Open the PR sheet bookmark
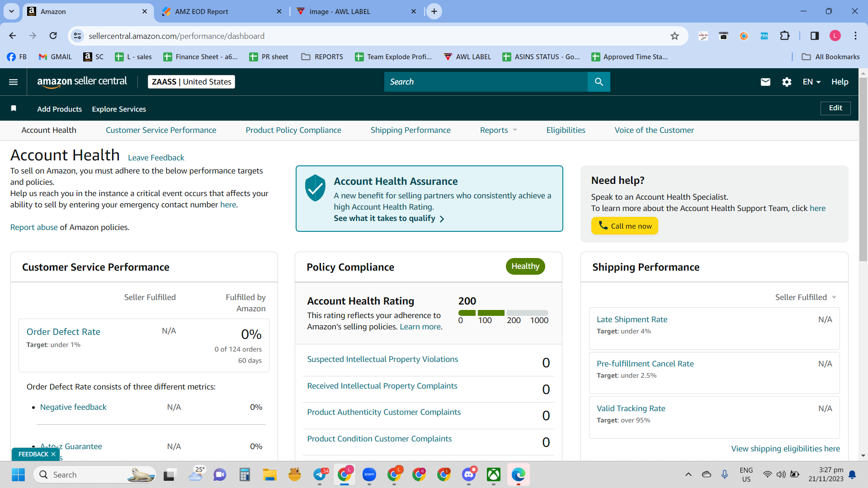Screen dimensions: 868x488 [269, 57]
